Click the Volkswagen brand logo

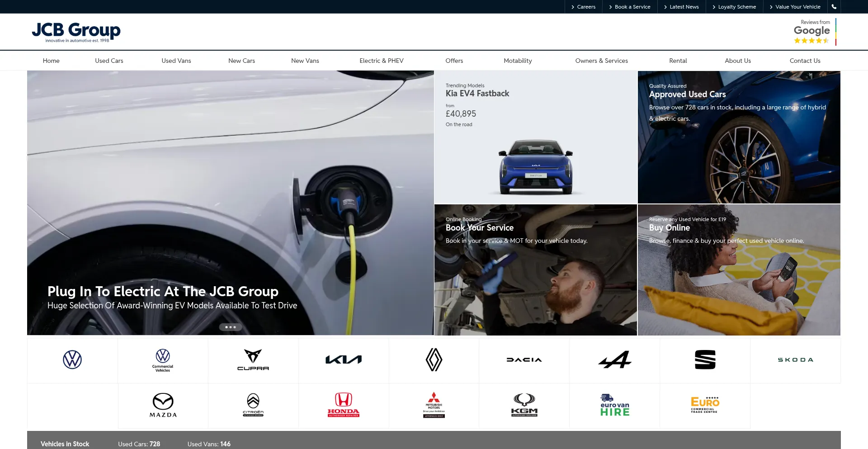click(72, 360)
